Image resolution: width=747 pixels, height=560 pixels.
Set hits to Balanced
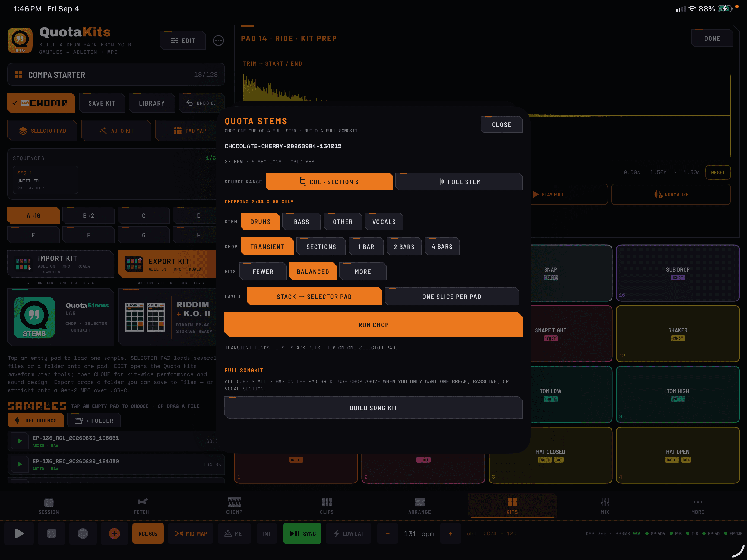tap(313, 271)
